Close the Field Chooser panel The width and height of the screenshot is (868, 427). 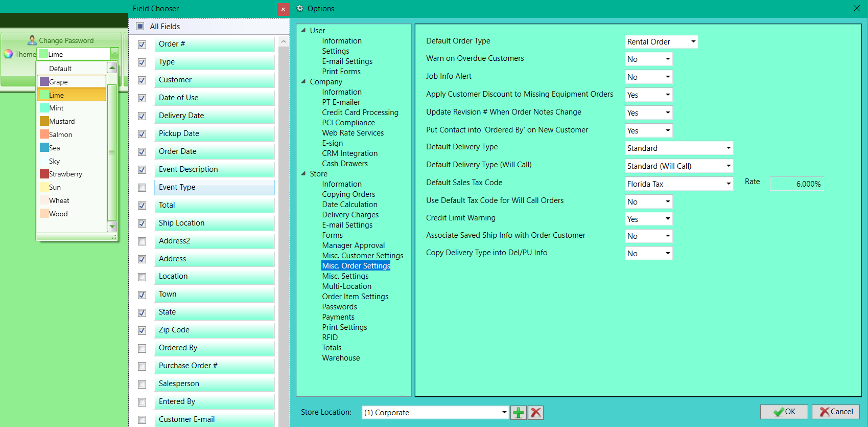click(x=283, y=9)
